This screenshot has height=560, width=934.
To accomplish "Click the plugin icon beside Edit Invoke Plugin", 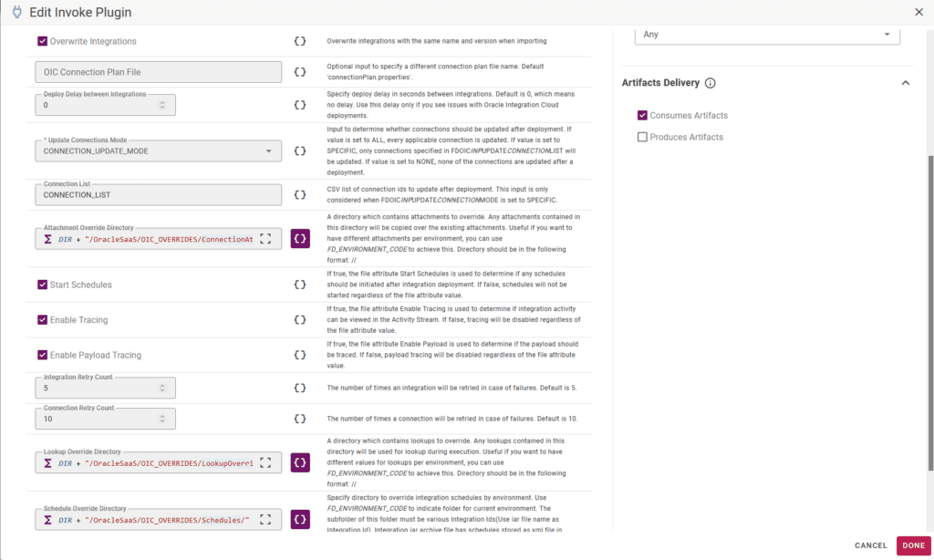I will click(x=17, y=12).
